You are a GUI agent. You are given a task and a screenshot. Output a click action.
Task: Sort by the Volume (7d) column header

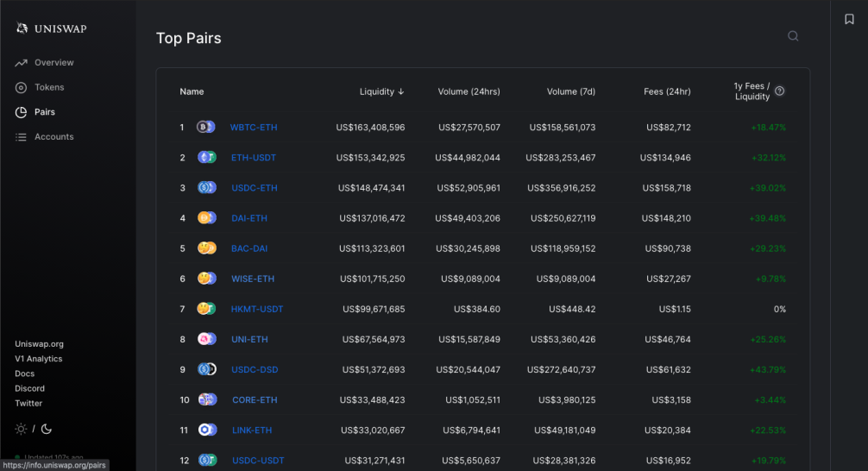pos(570,91)
